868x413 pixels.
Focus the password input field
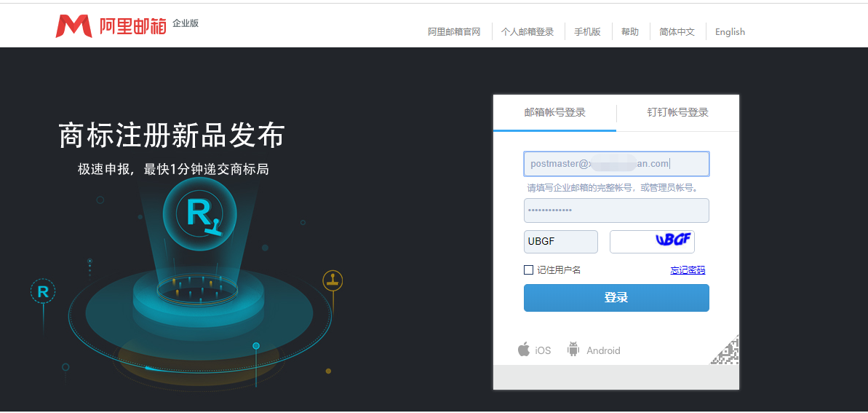pos(616,211)
